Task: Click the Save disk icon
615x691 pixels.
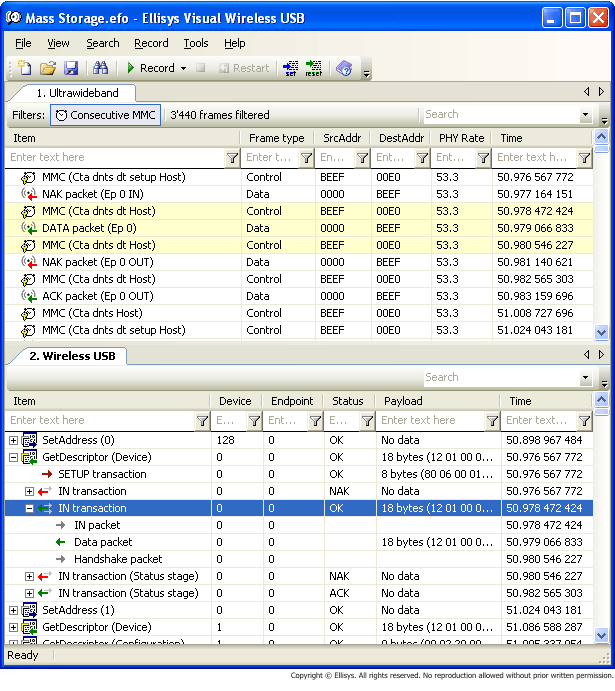Action: pyautogui.click(x=71, y=68)
